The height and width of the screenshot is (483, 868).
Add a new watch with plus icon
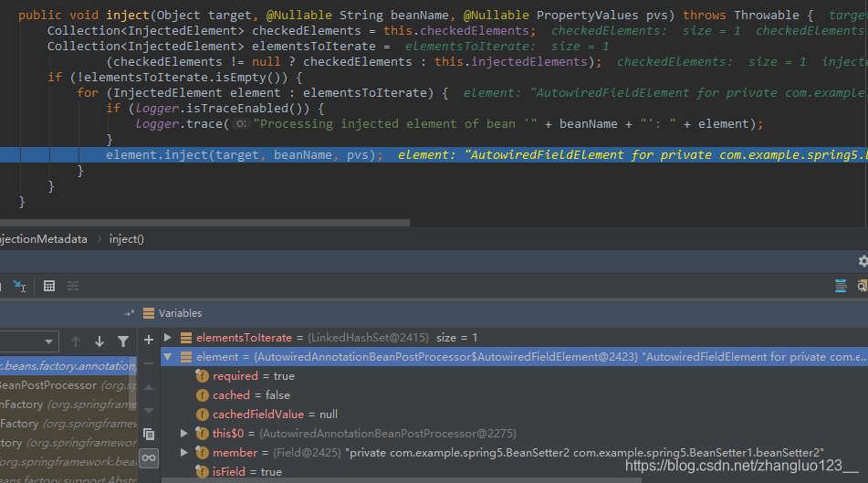pos(149,340)
